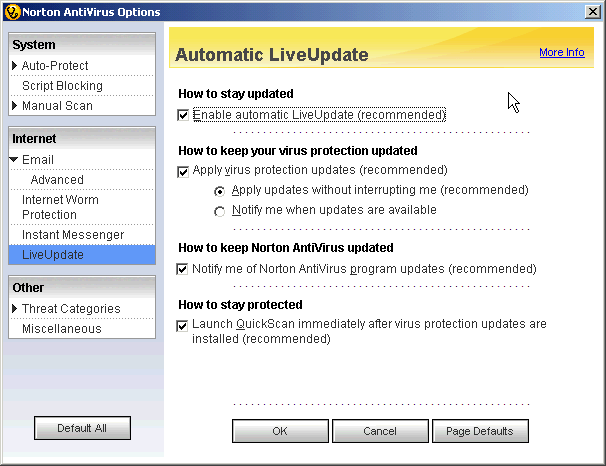Click the Norton AntiVirus title bar icon
This screenshot has width=606, height=466.
point(11,10)
